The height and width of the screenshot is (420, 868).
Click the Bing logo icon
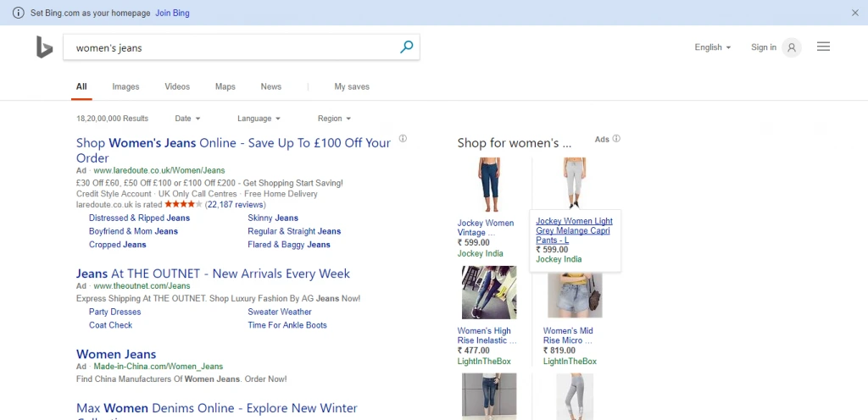[x=44, y=48]
